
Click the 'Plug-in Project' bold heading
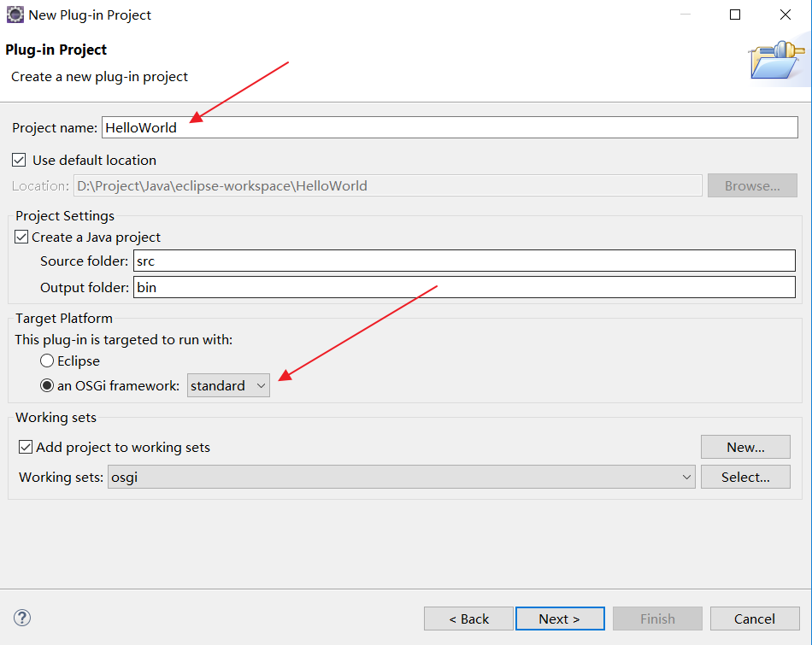(x=56, y=50)
